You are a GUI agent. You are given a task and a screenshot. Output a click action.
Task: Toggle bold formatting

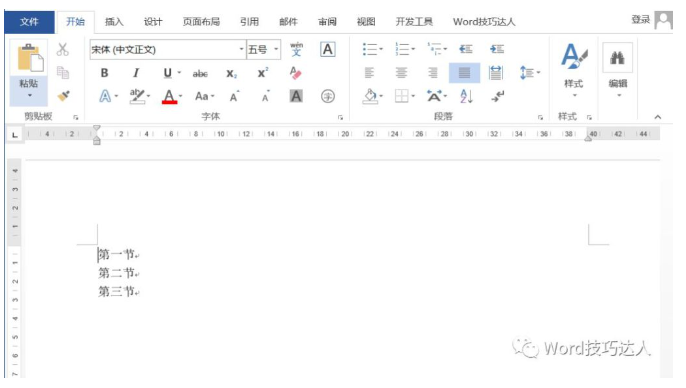tap(104, 73)
